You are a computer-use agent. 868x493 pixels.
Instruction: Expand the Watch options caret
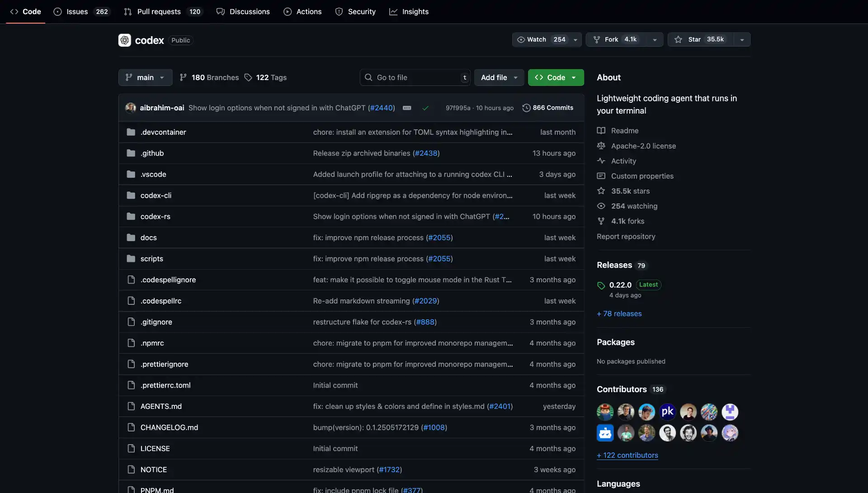point(576,39)
